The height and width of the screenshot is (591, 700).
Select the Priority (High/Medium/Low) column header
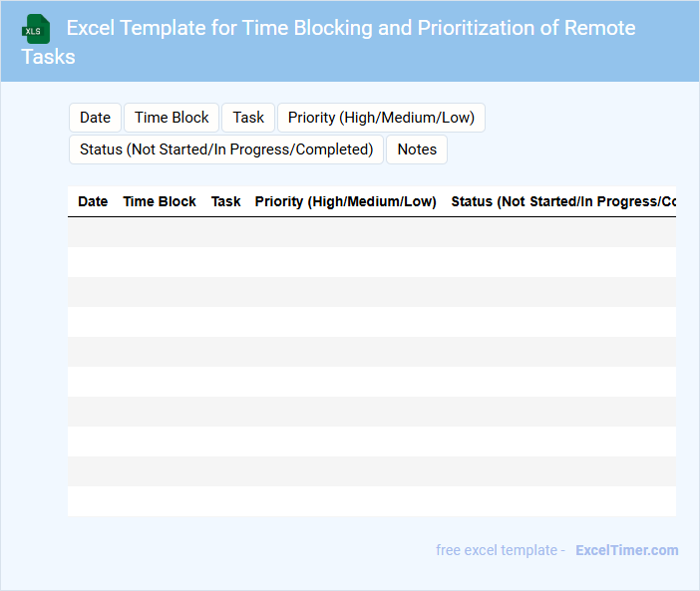[345, 201]
